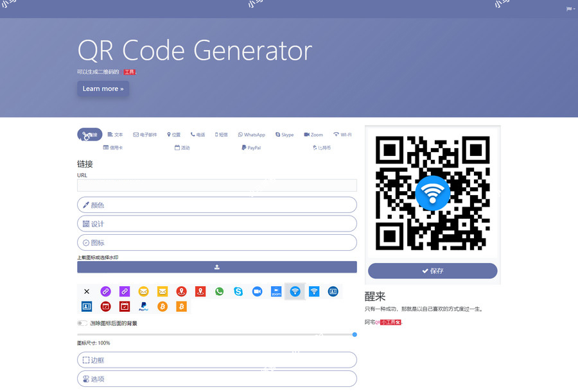This screenshot has height=392, width=578.
Task: Choose the blue Skype logo icon
Action: (x=238, y=291)
